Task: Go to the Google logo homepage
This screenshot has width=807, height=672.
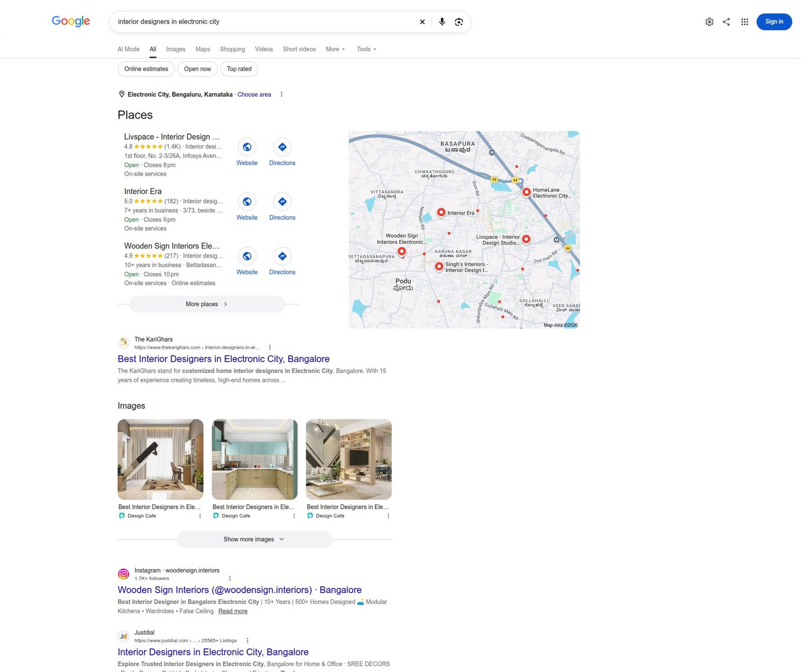Action: [x=71, y=21]
